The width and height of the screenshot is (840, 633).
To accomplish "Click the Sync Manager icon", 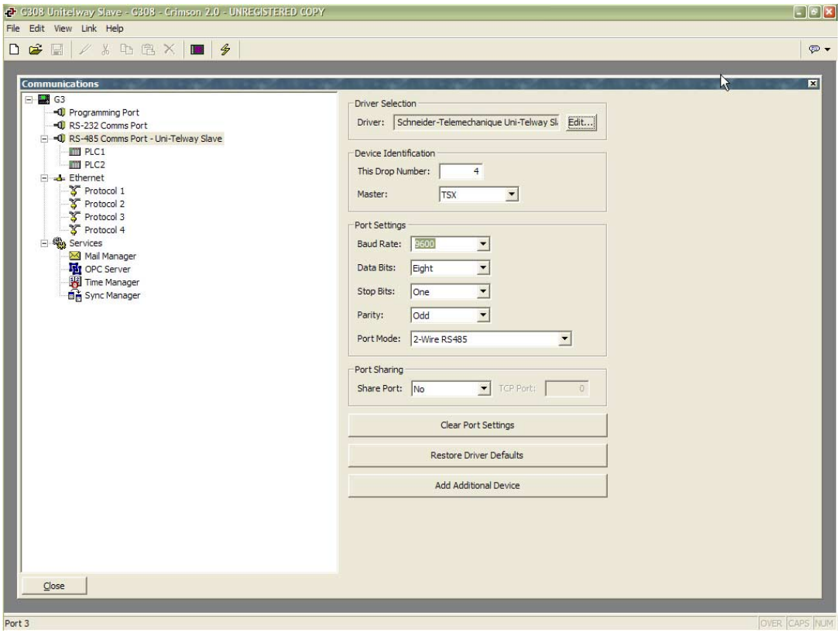I will click(75, 295).
